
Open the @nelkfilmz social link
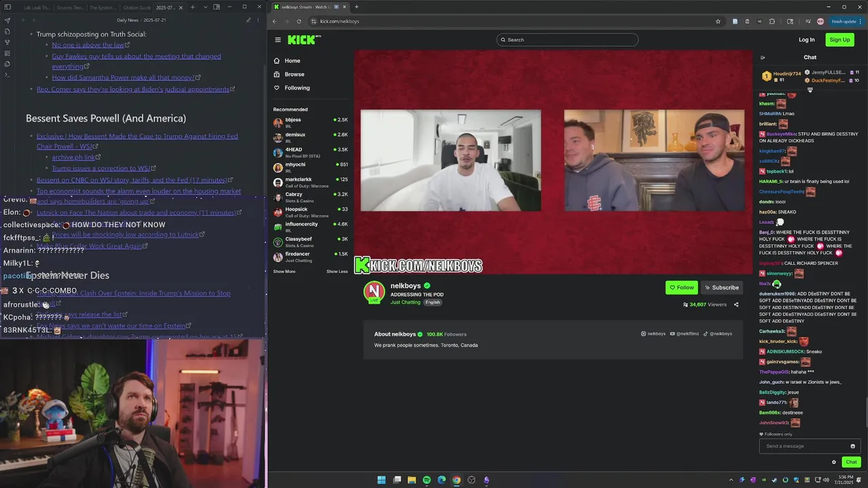684,333
